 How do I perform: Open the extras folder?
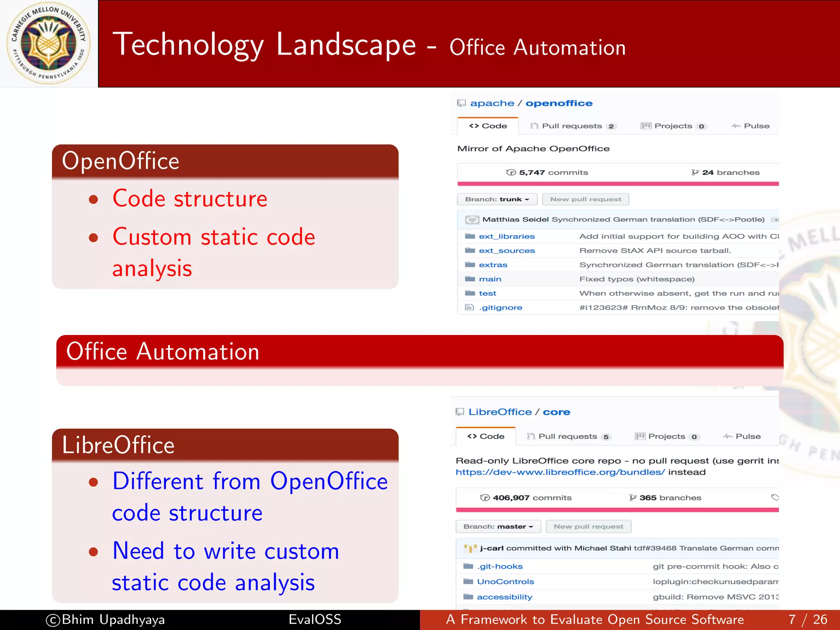[x=493, y=265]
